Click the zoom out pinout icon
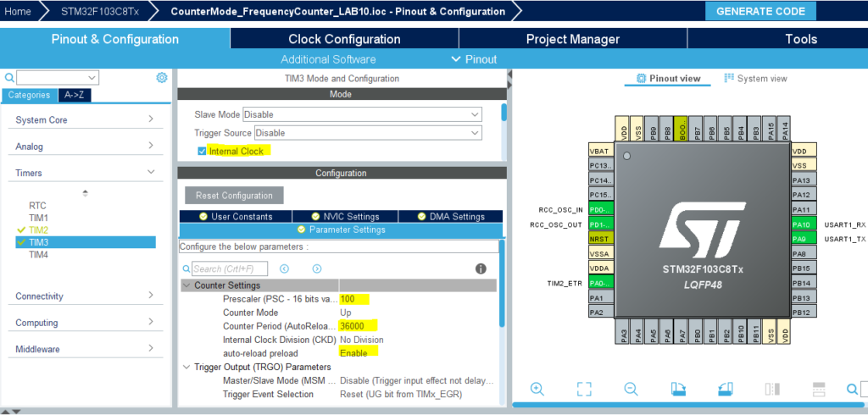 coord(631,389)
